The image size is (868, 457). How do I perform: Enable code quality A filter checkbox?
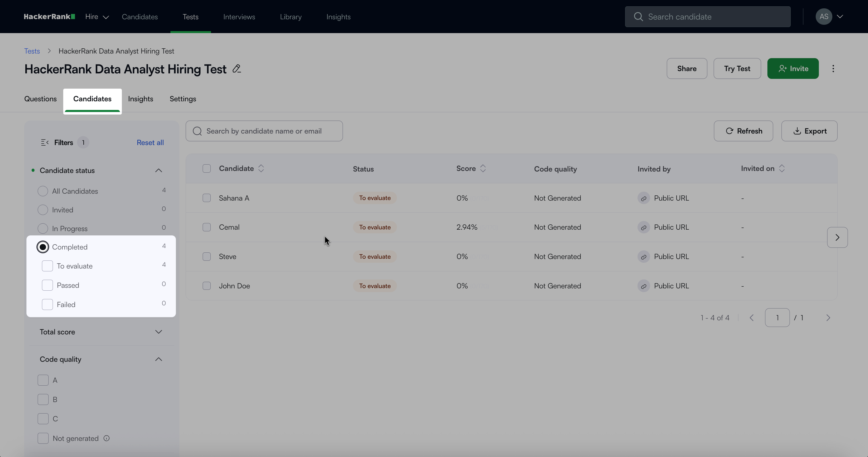tap(43, 380)
